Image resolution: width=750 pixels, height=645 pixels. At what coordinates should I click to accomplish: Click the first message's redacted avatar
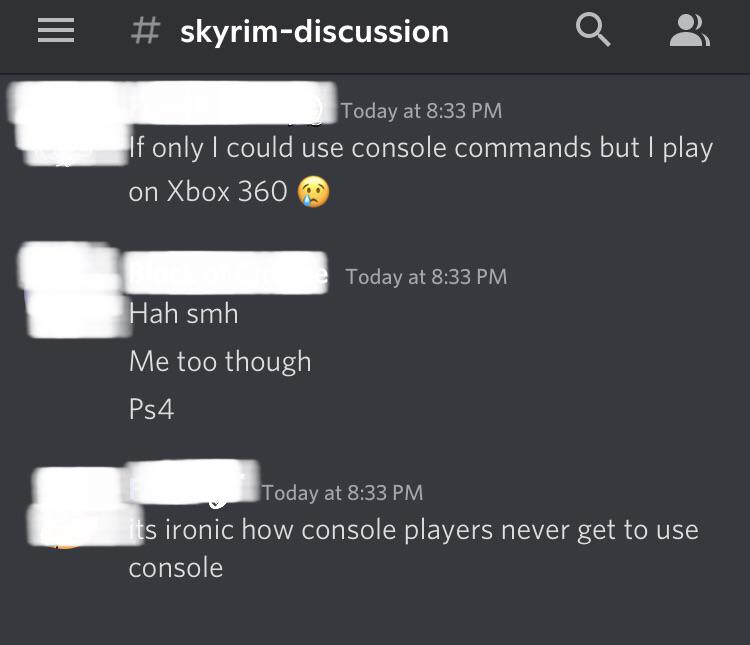click(x=69, y=125)
